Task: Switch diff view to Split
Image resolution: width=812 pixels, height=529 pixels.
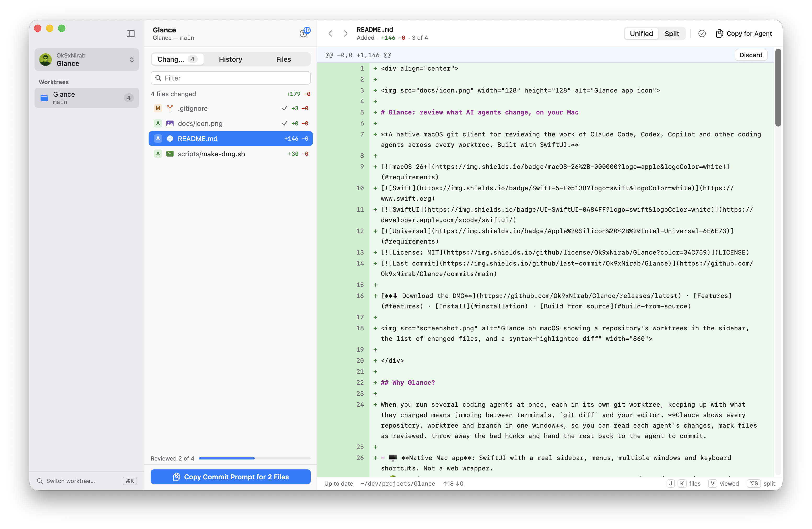Action: click(672, 33)
